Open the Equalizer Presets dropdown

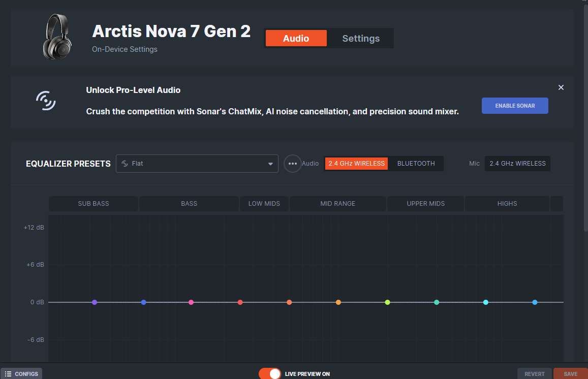[x=197, y=164]
